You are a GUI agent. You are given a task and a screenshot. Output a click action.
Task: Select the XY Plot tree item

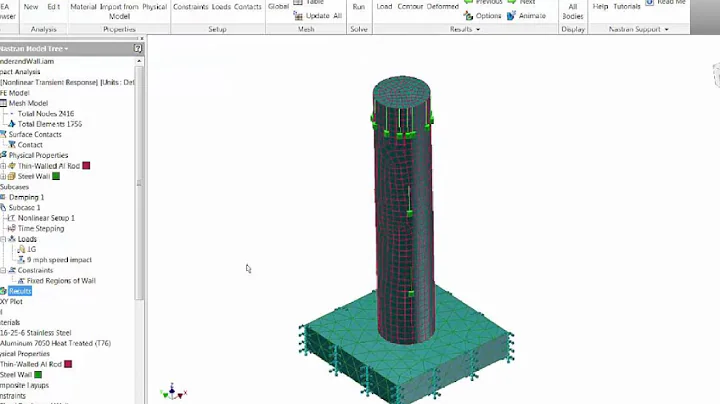click(11, 302)
